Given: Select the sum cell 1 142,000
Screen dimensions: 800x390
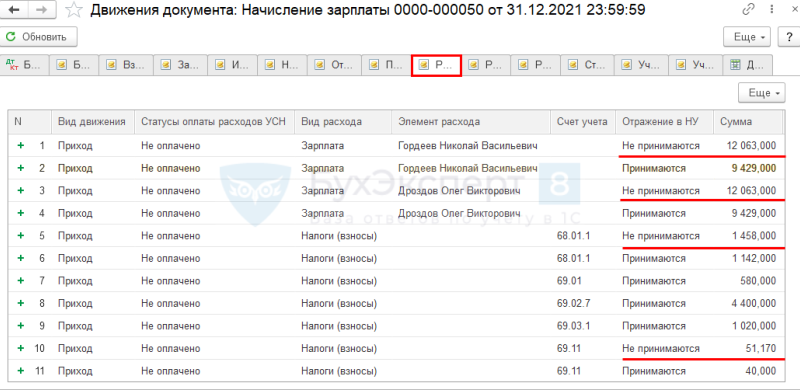Looking at the screenshot, I should (x=753, y=258).
